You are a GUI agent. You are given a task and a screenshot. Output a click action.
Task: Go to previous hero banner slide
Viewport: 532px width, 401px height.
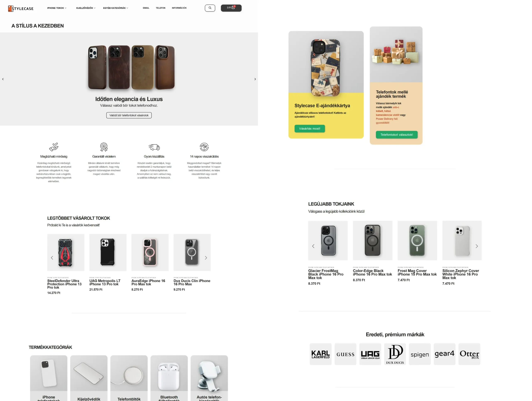coord(3,79)
